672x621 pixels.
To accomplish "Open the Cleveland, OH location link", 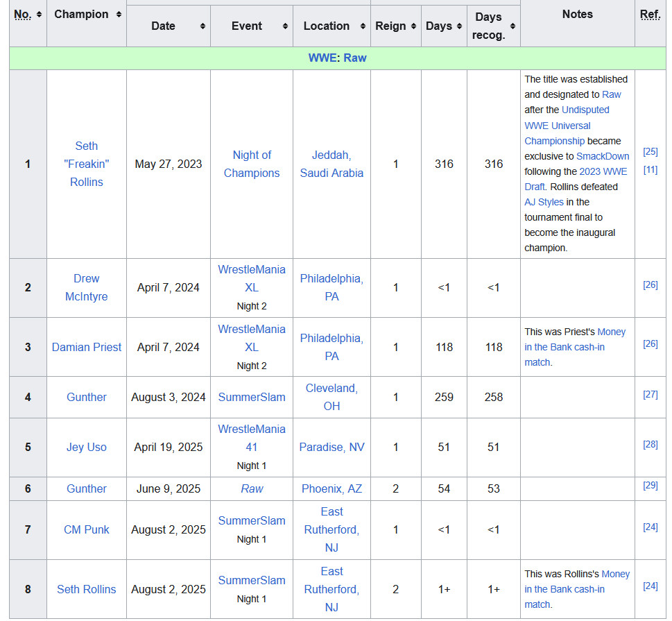I will pos(331,397).
